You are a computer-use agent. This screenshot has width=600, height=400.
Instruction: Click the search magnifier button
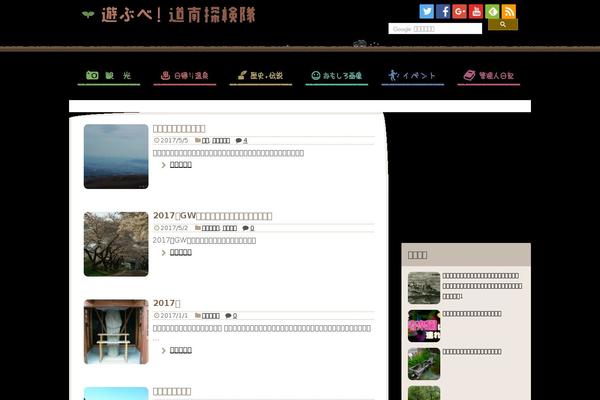pyautogui.click(x=503, y=24)
